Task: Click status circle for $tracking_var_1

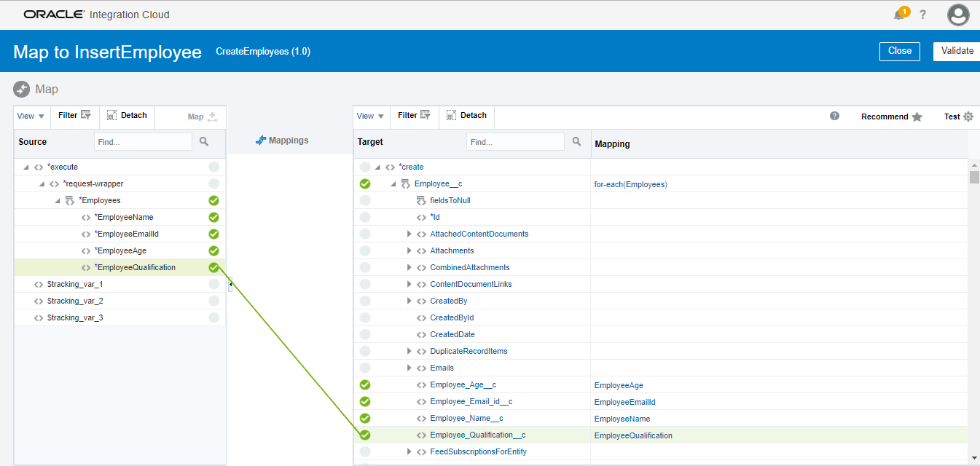Action: coord(213,284)
